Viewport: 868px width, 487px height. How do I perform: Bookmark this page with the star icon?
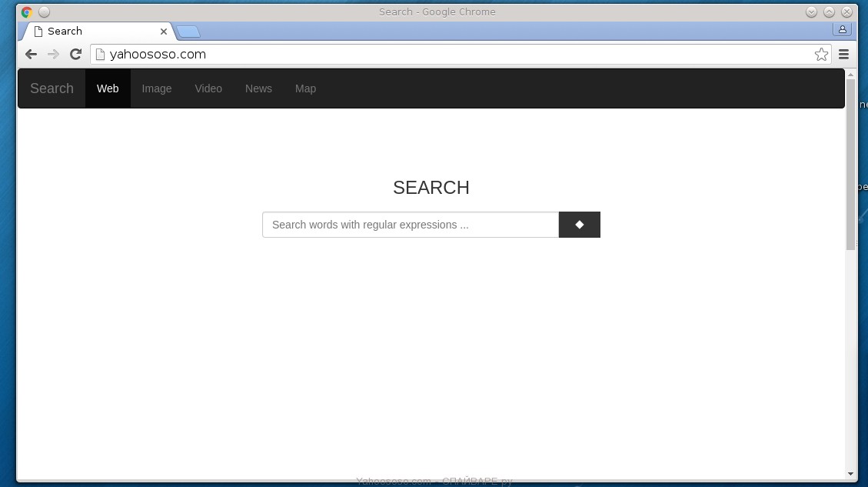tap(822, 54)
